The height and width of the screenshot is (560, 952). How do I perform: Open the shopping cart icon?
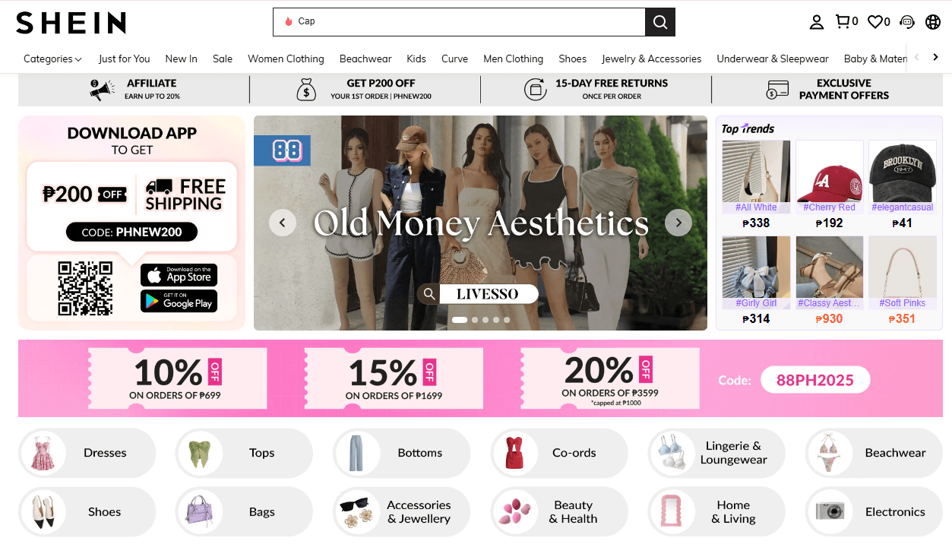click(846, 22)
